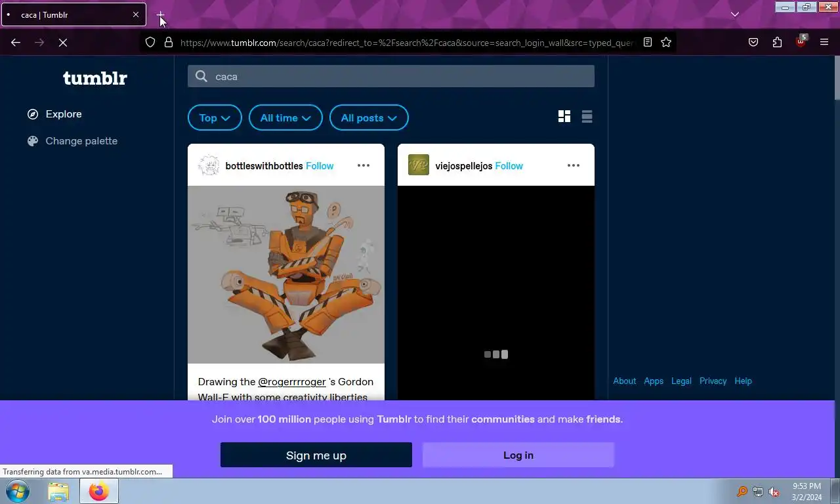Open a new browser tab

tap(161, 14)
